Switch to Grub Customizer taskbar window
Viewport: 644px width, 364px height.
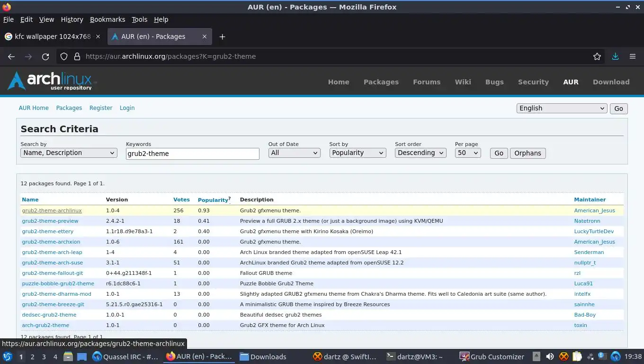click(x=492, y=357)
